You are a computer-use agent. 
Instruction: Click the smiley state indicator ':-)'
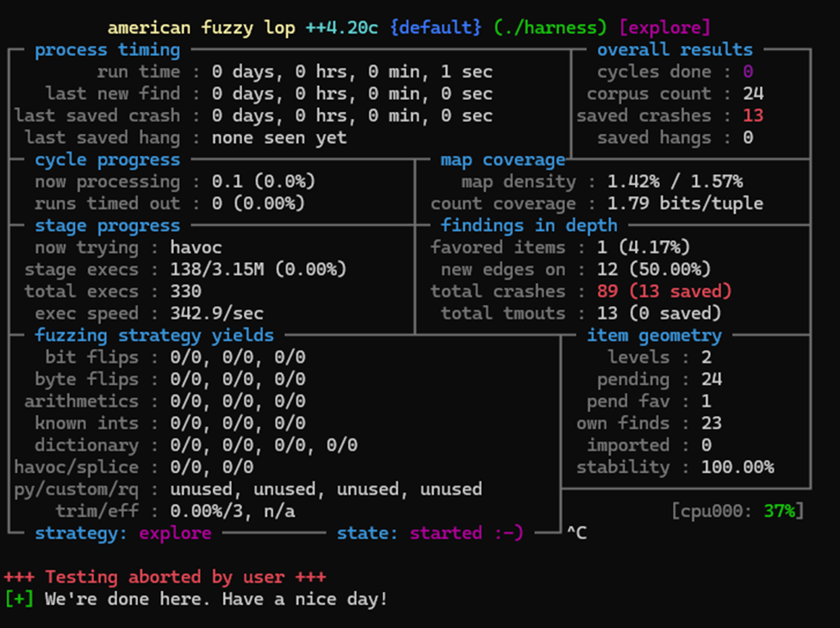508,532
